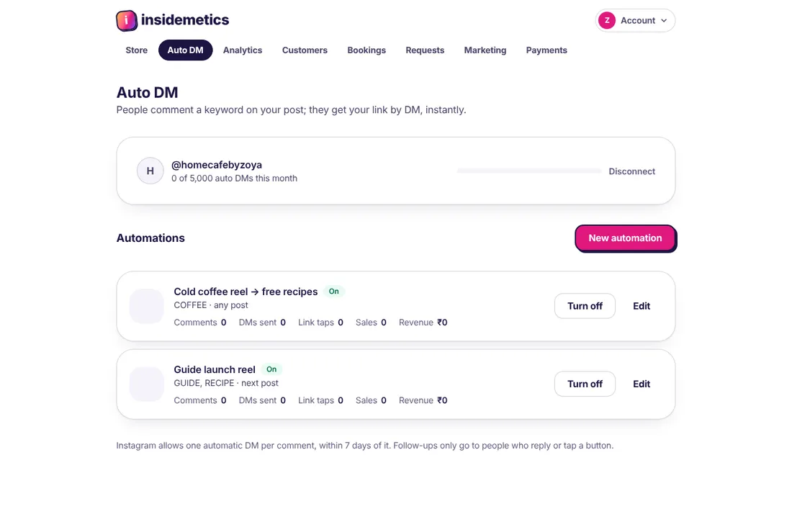The width and height of the screenshot is (792, 532).
Task: Click the On badge of Guide launch reel
Action: click(271, 369)
